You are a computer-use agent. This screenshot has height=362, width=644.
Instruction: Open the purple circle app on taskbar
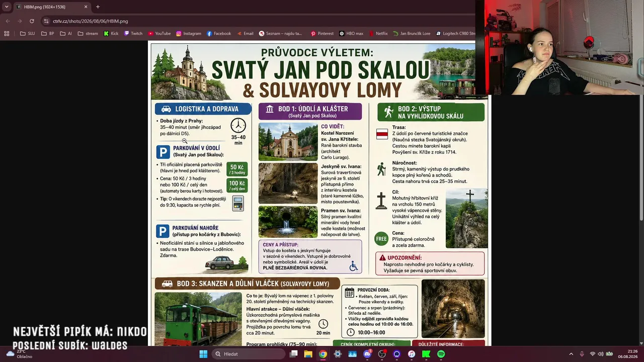(x=396, y=354)
